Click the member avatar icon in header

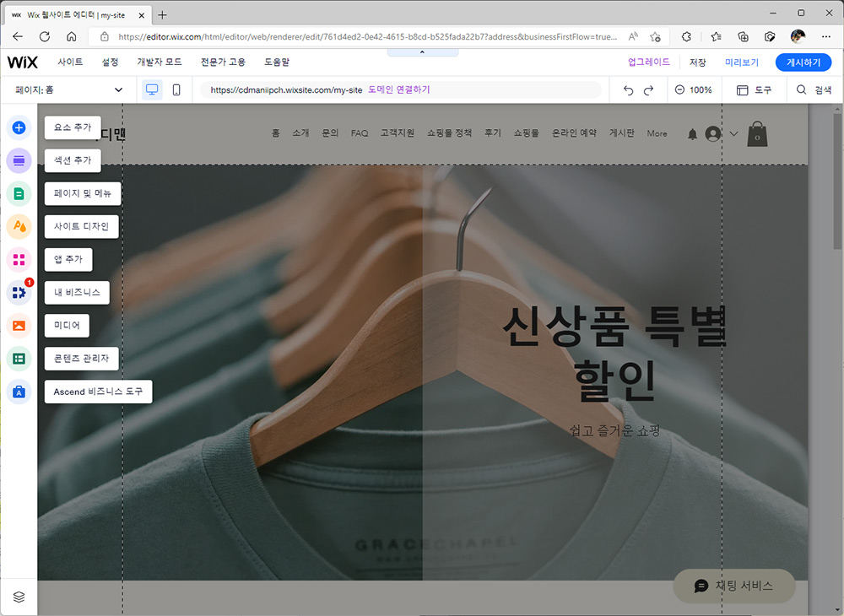(x=713, y=133)
